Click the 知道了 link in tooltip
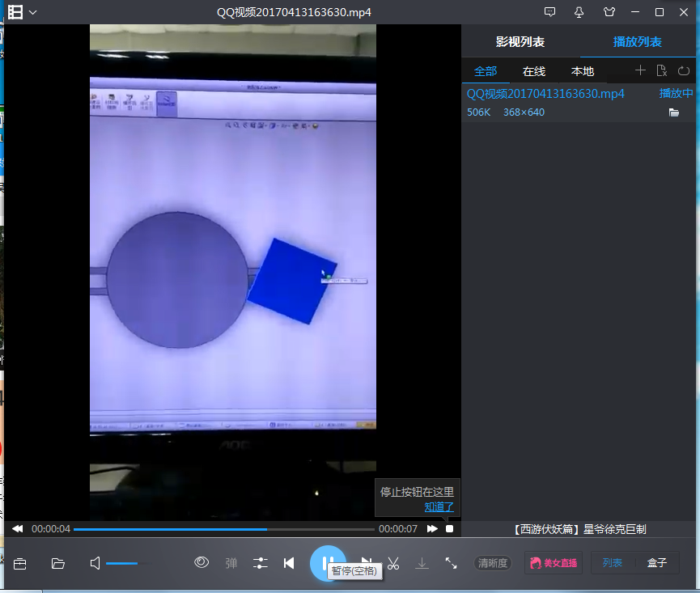Viewport: 700px width, 593px height. pyautogui.click(x=439, y=507)
